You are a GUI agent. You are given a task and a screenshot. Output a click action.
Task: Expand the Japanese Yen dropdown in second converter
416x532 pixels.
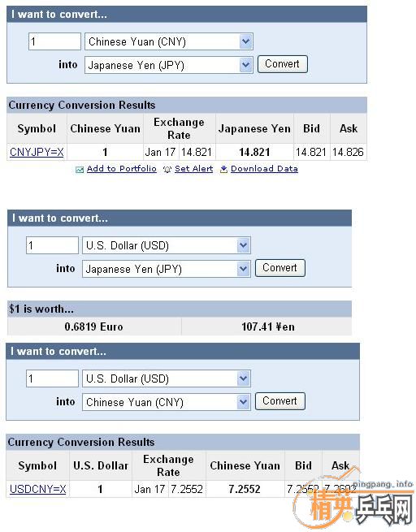coord(167,269)
